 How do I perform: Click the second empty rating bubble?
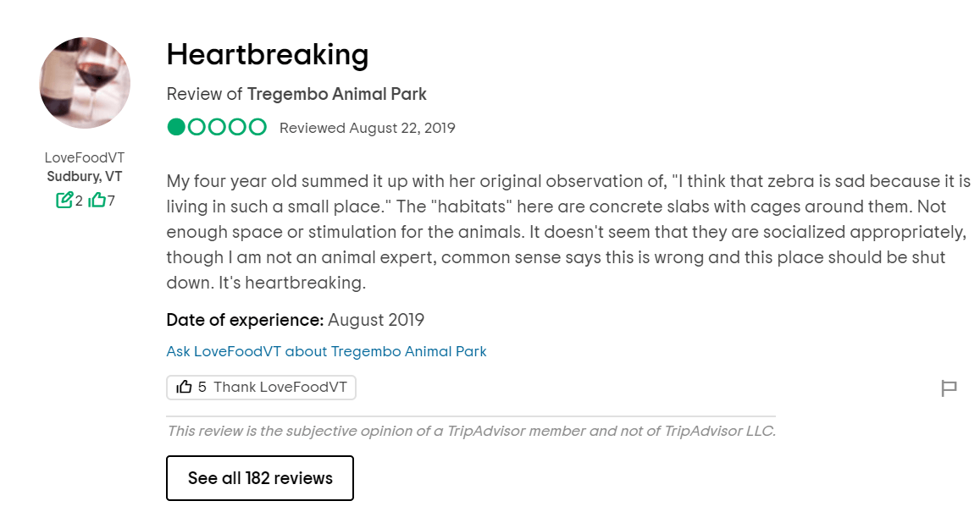point(197,128)
